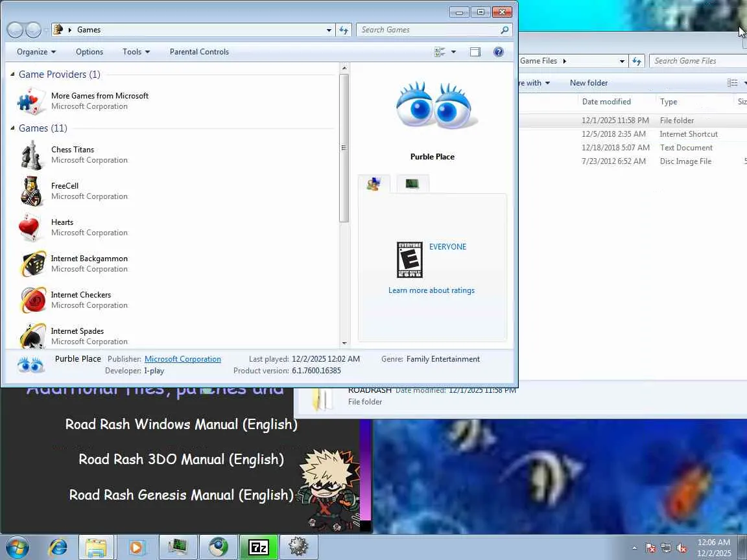Open Windows Explorer taskbar button
Screen dimensions: 747x560
[96, 548]
